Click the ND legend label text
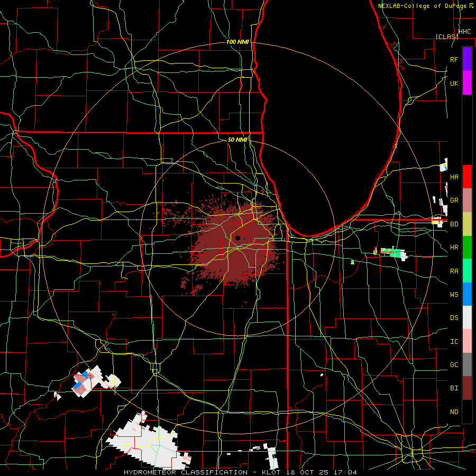Screen dimensions: 476x476 [x=454, y=412]
